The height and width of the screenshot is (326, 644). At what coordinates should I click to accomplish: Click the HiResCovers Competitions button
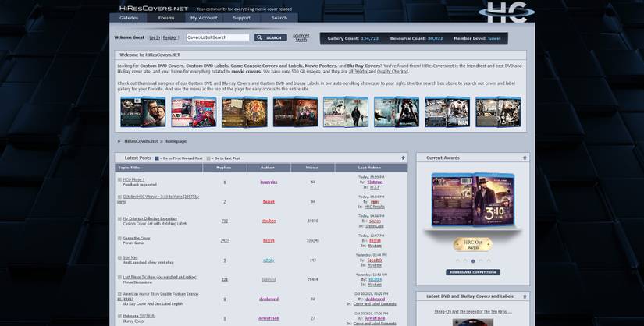tap(473, 272)
